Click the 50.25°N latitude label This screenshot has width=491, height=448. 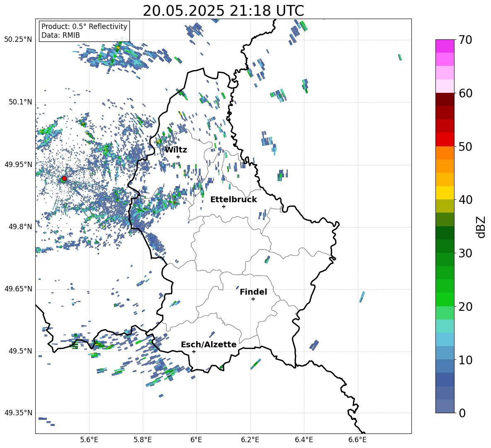click(x=18, y=40)
